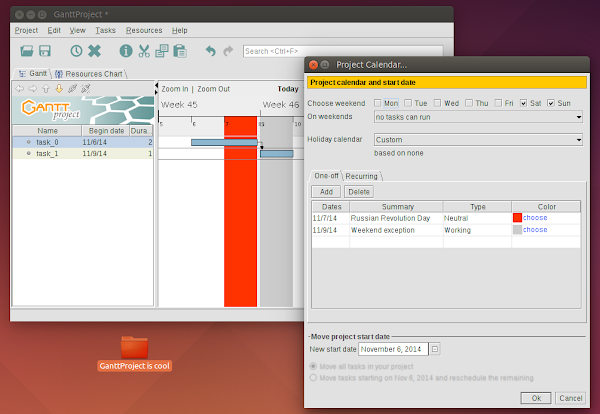The height and width of the screenshot is (414, 600).
Task: Click choose link for Russian Revolution Day
Action: tap(535, 218)
